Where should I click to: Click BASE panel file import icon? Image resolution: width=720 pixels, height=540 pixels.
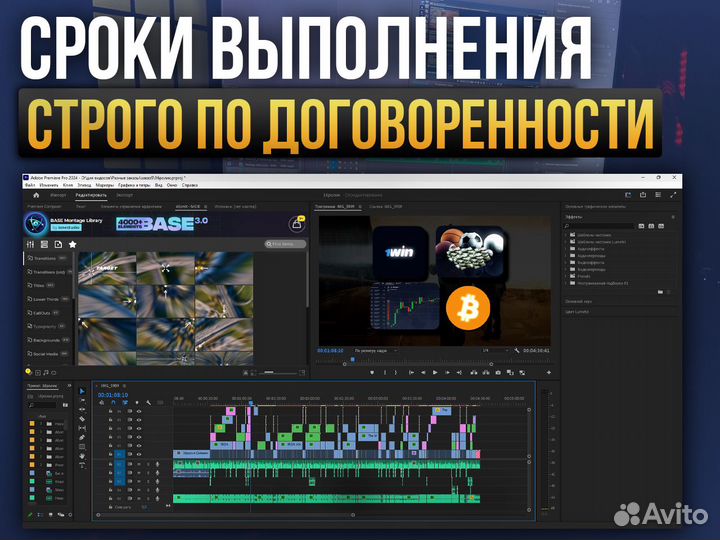pyautogui.click(x=58, y=244)
